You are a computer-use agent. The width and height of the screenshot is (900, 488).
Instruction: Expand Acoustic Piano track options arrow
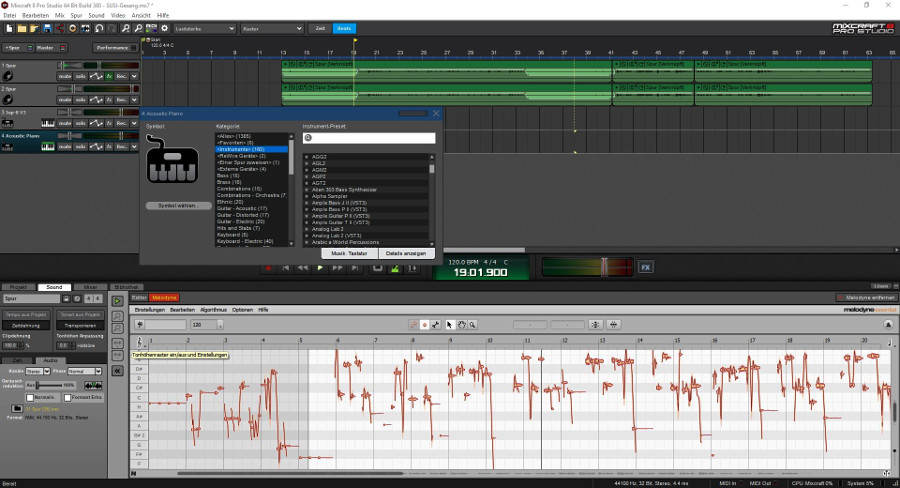point(134,146)
